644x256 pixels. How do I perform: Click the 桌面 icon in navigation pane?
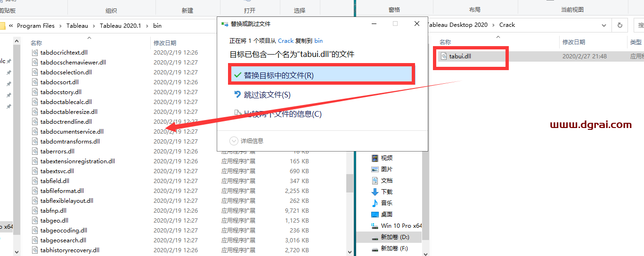click(375, 215)
